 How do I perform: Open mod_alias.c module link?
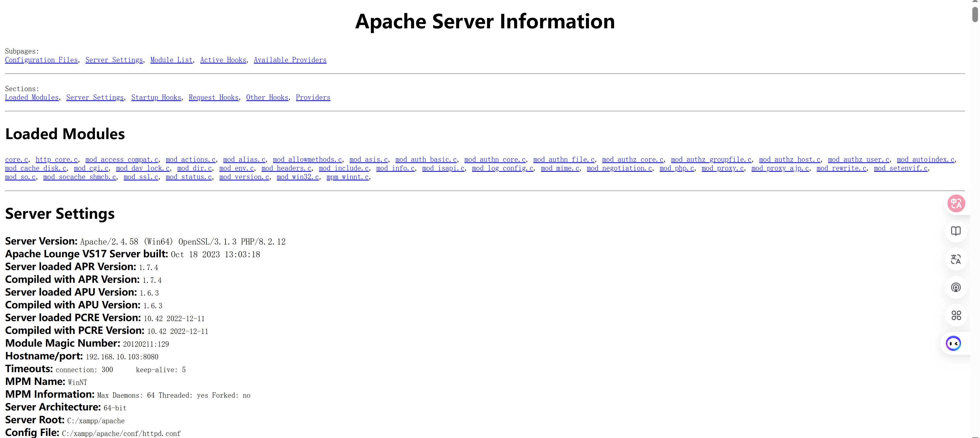(244, 160)
